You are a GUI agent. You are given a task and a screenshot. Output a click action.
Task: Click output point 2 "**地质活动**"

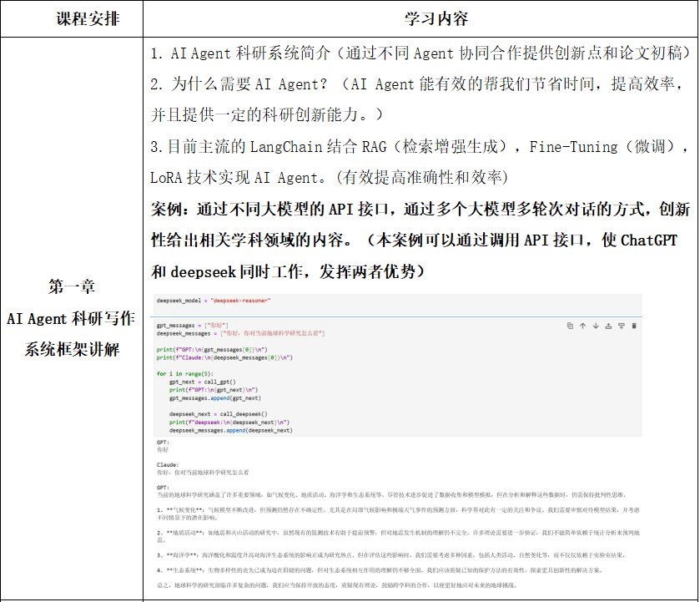[x=398, y=536]
